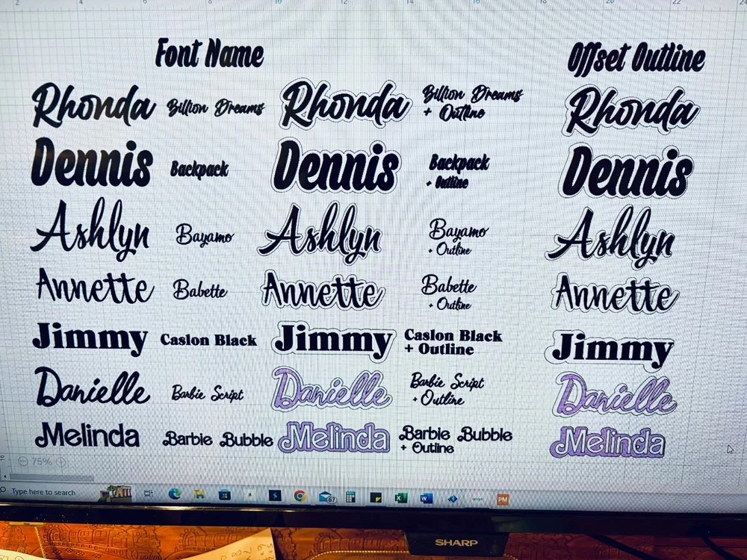
Task: Select the "Offset Outline" heading text
Action: coord(636,59)
